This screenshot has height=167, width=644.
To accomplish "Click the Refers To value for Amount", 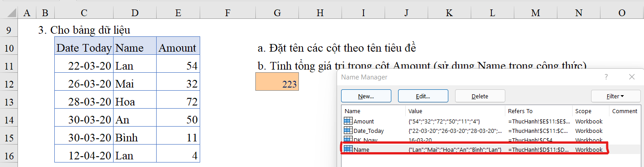I will coord(539,121).
